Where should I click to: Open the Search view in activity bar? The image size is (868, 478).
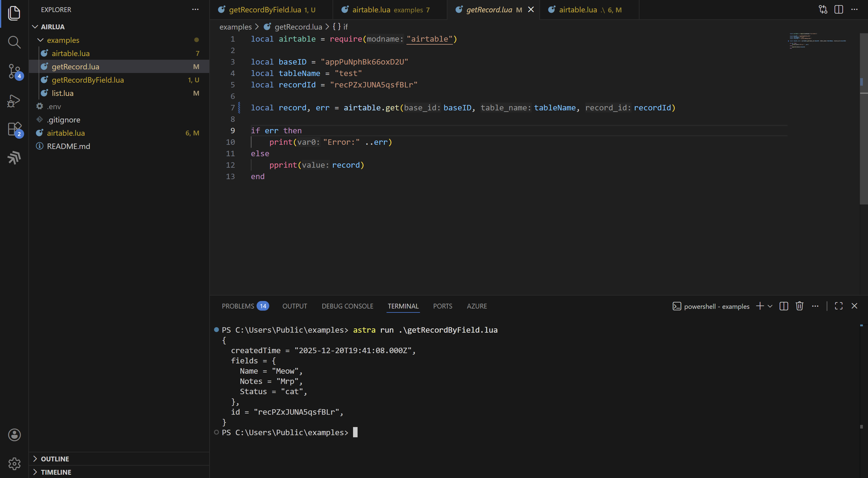pyautogui.click(x=14, y=42)
